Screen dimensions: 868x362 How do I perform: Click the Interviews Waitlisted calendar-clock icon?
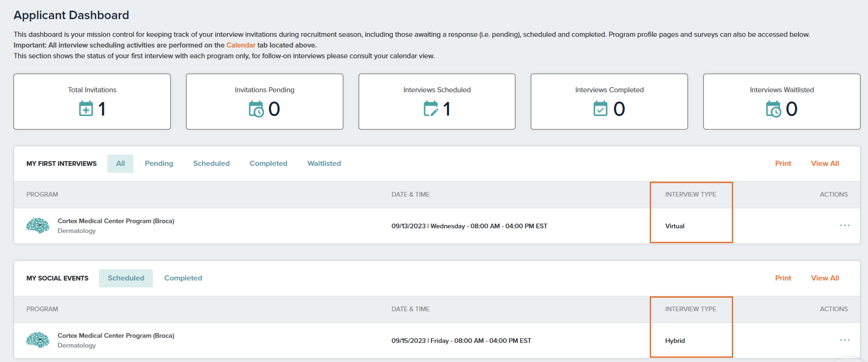(x=773, y=109)
